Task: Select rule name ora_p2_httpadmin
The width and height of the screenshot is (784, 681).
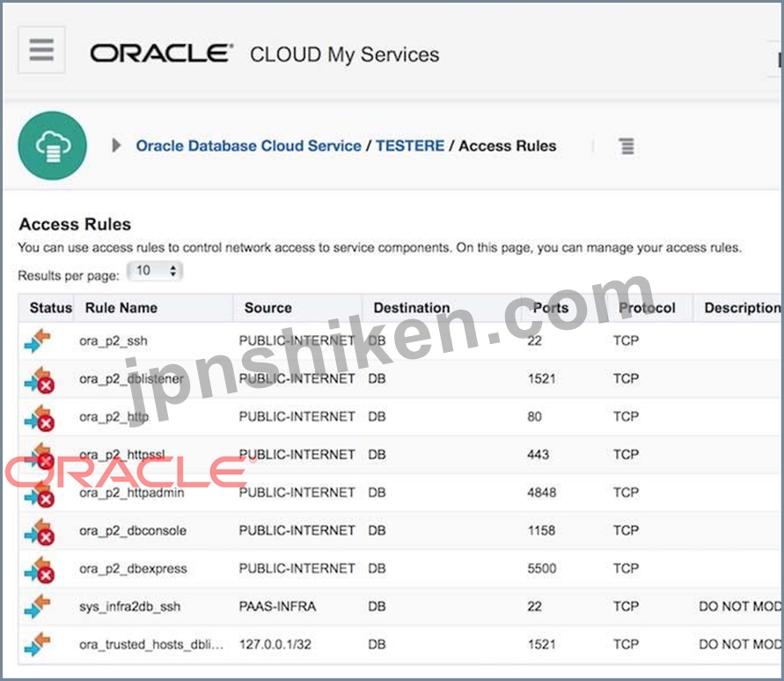Action: 131,493
